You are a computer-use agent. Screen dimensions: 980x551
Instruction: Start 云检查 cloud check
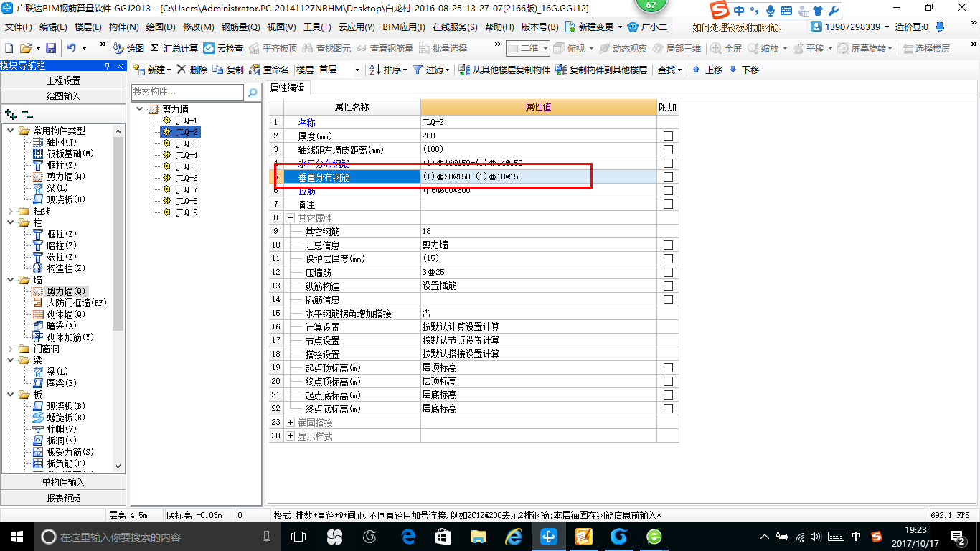pos(223,48)
